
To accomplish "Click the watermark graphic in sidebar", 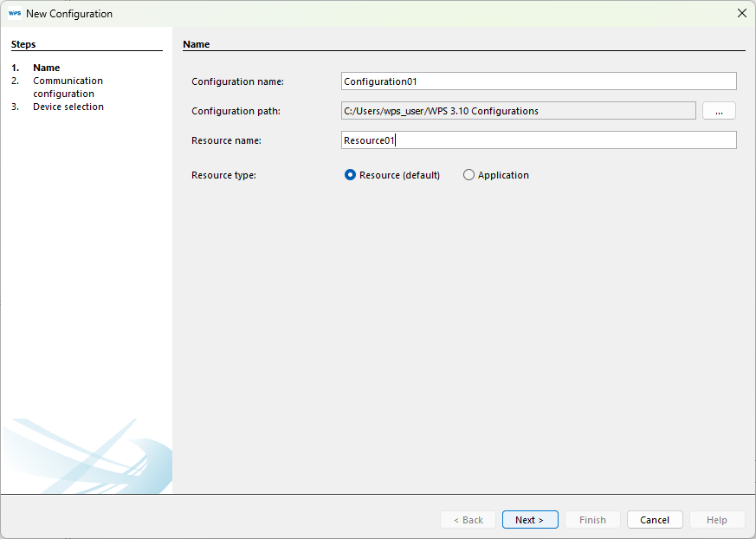I will 87,455.
